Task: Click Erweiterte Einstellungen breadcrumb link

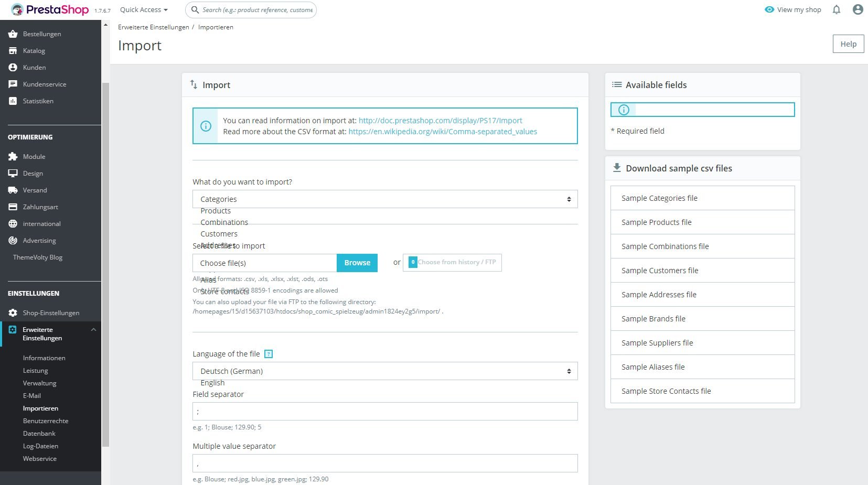Action: (x=154, y=27)
